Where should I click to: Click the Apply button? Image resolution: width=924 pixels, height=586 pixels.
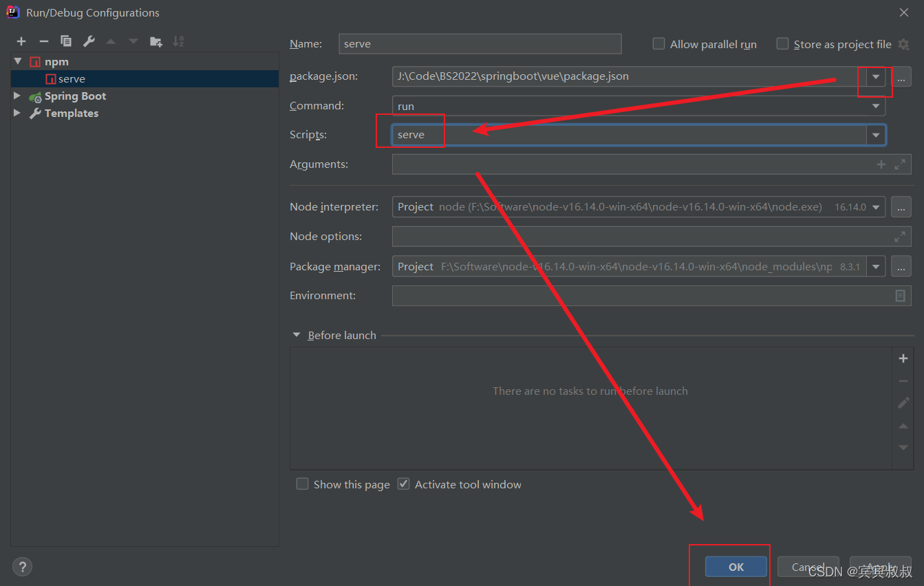pos(881,567)
